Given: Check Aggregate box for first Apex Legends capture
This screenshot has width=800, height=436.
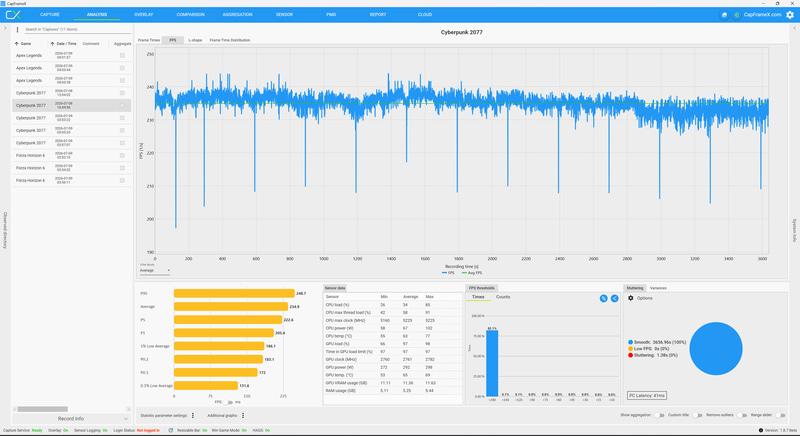Looking at the screenshot, I should tap(122, 56).
